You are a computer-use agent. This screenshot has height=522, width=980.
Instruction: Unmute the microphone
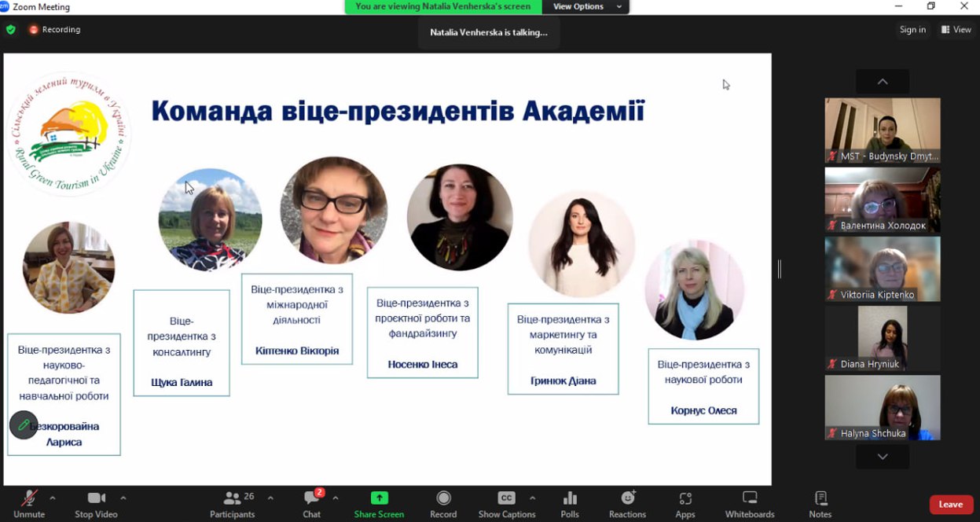coord(29,504)
